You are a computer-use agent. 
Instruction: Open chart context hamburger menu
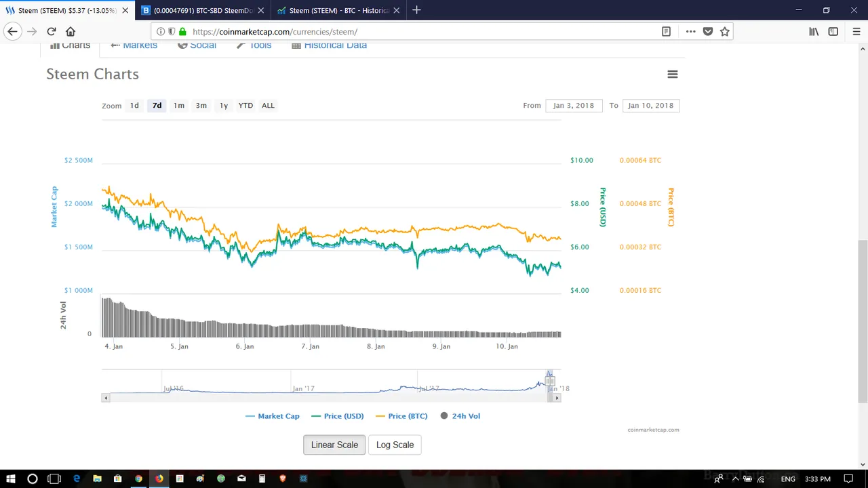[673, 74]
